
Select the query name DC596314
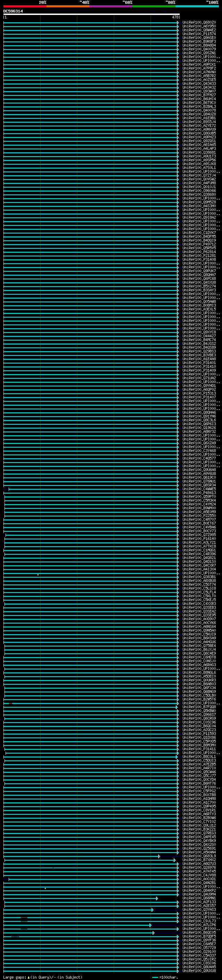pos(13,11)
